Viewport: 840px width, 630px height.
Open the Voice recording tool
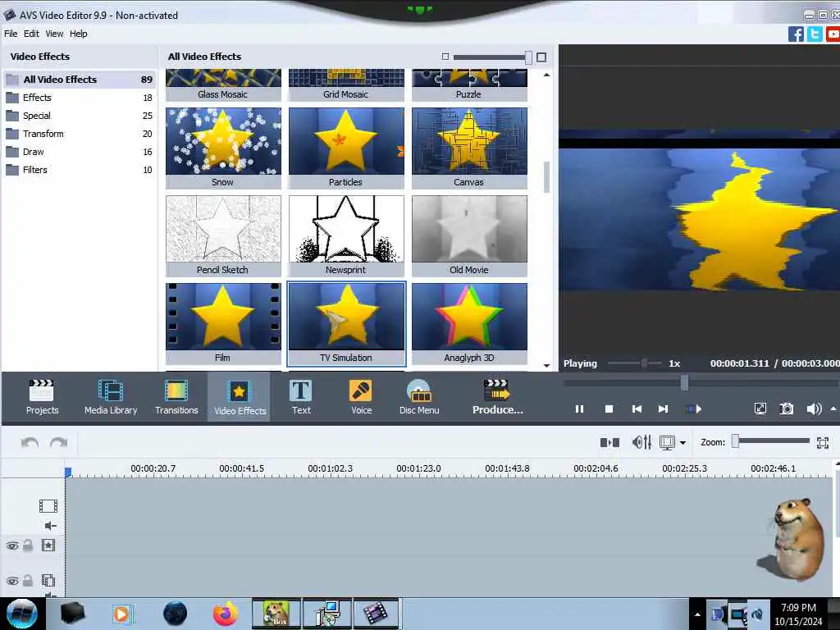[x=361, y=397]
